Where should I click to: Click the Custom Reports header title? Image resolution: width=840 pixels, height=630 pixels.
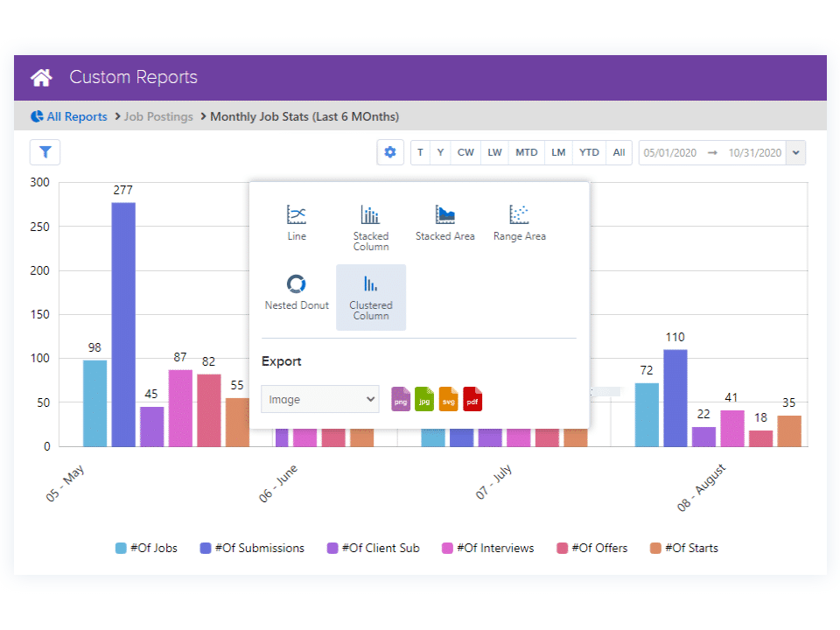click(133, 77)
